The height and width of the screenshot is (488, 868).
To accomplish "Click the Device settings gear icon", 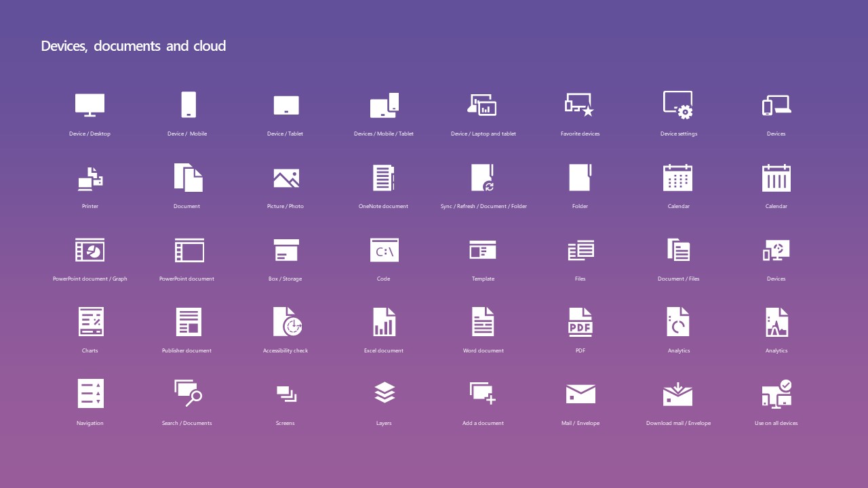I will pos(678,105).
